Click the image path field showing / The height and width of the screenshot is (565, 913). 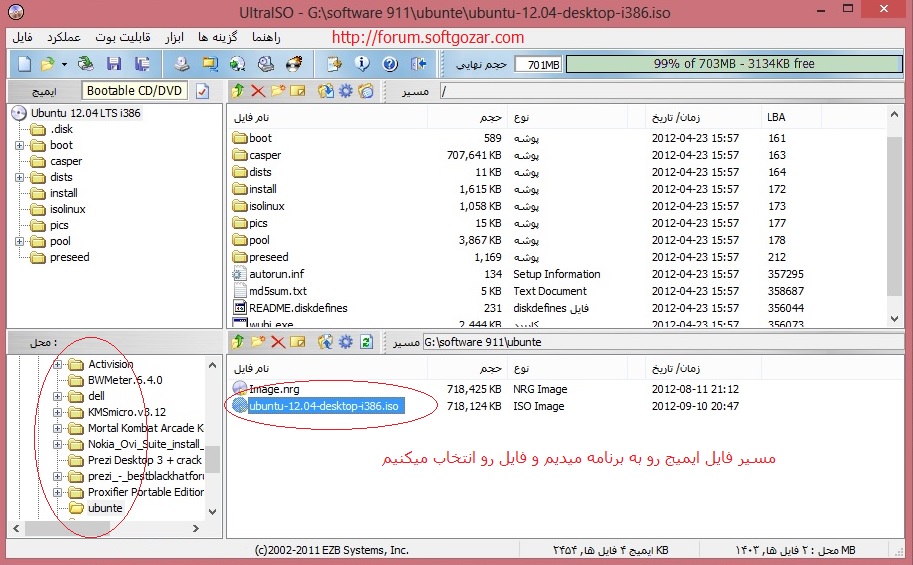[x=671, y=91]
